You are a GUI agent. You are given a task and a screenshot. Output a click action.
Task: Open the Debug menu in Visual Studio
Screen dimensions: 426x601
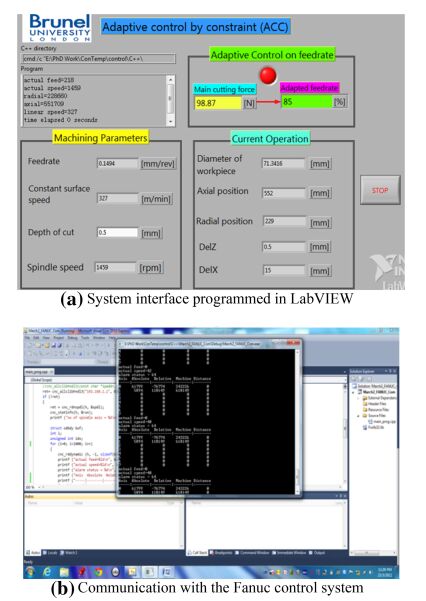[x=72, y=338]
